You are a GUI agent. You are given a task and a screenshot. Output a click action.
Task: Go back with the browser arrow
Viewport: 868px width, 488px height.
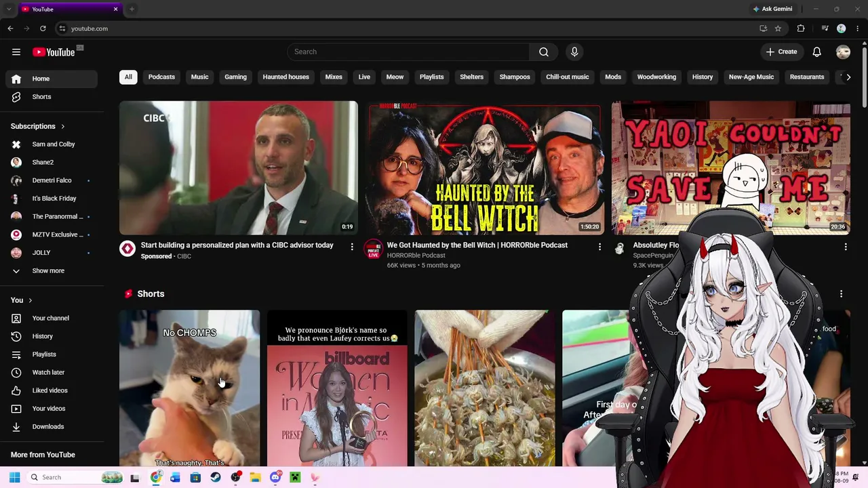click(10, 28)
